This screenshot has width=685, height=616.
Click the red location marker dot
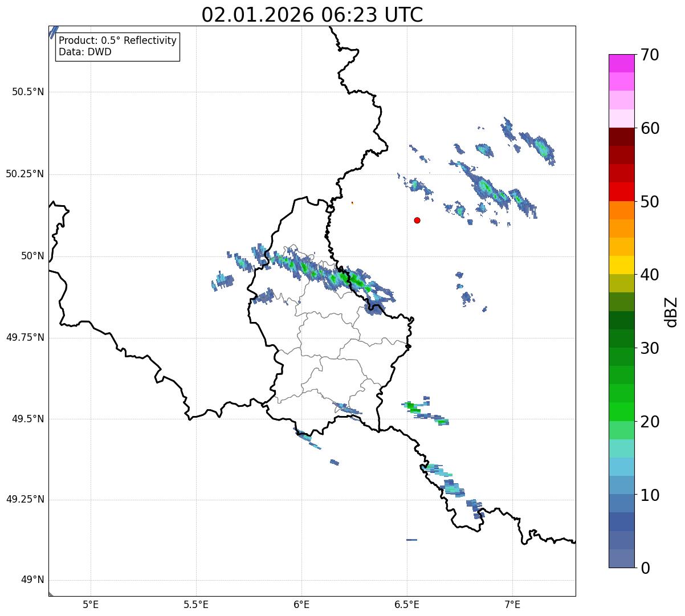[x=417, y=221]
